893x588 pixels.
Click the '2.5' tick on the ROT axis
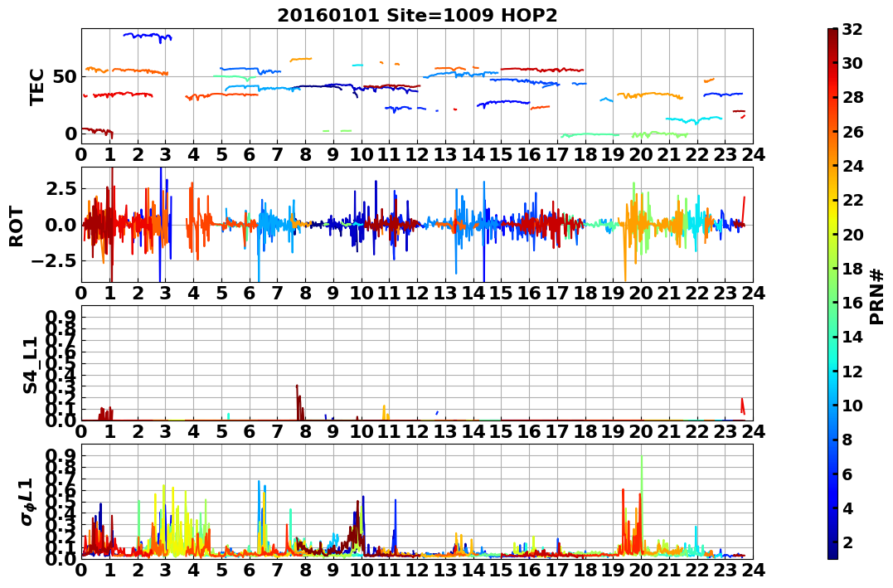click(61, 188)
